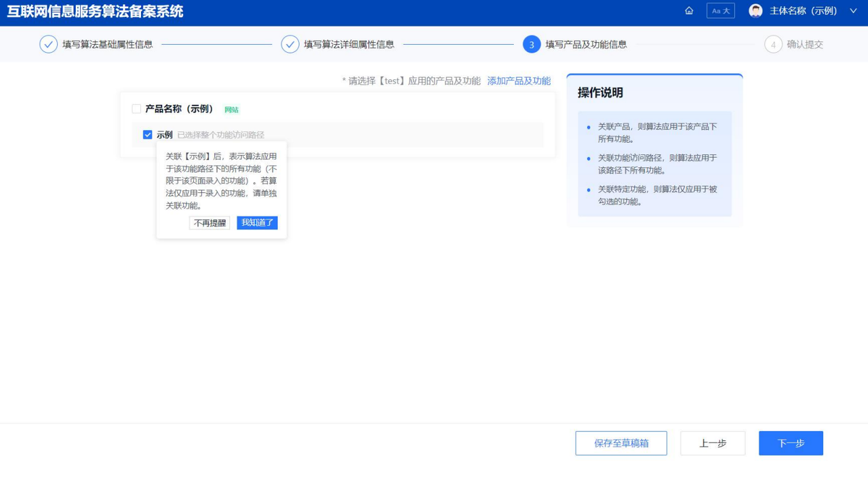Go to the home page icon
Screen dimensions: 868x477
point(689,11)
